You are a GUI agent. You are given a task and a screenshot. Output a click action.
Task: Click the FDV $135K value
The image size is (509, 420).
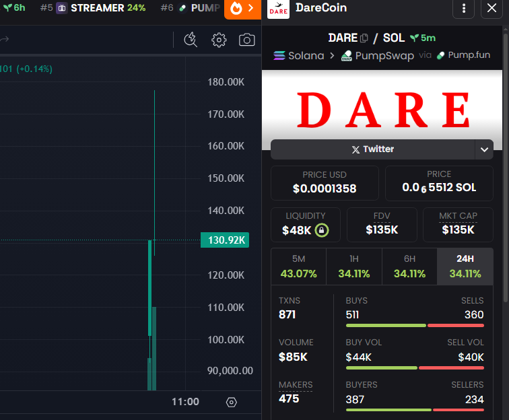[382, 230]
